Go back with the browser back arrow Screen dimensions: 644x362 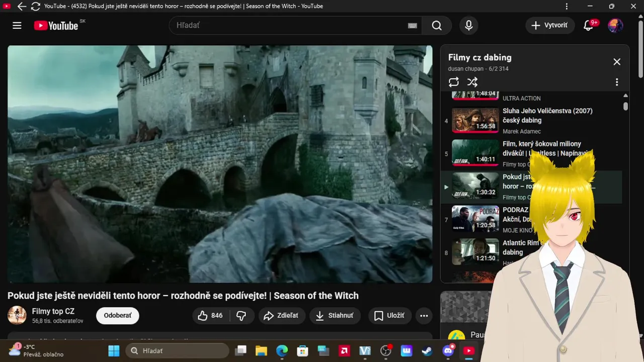click(22, 7)
